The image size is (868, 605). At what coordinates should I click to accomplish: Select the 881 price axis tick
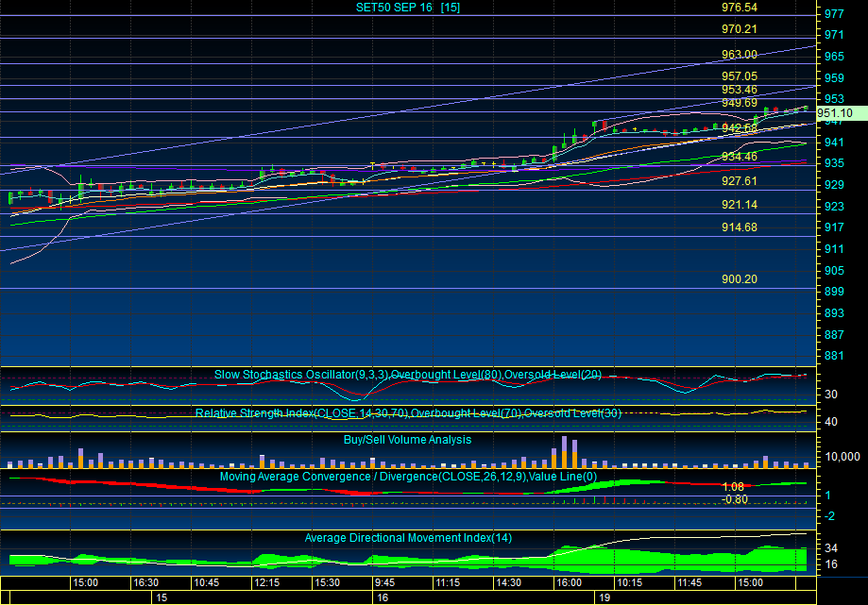pos(834,356)
